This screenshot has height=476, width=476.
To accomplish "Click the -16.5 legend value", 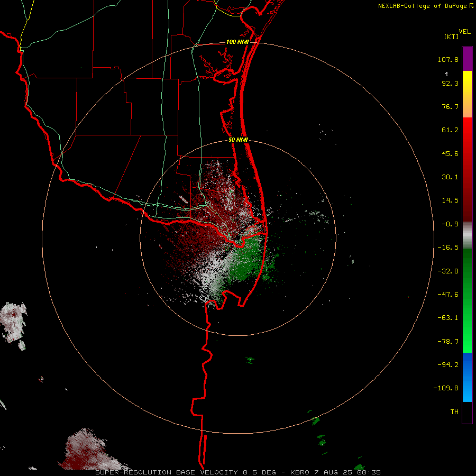I will [x=448, y=248].
